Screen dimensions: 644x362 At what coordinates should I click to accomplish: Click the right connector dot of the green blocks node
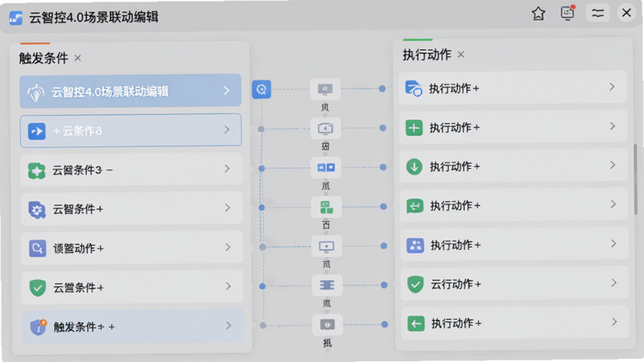click(x=383, y=207)
